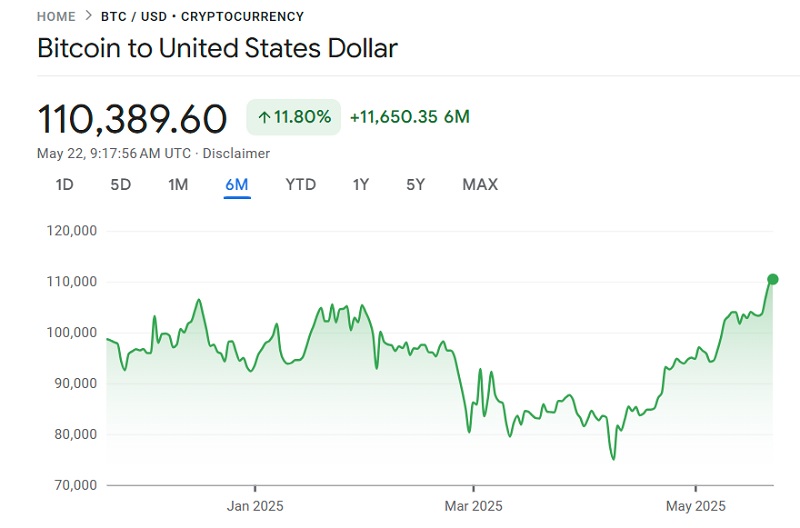Show the 1Y price chart
This screenshot has width=800, height=528.
point(361,184)
